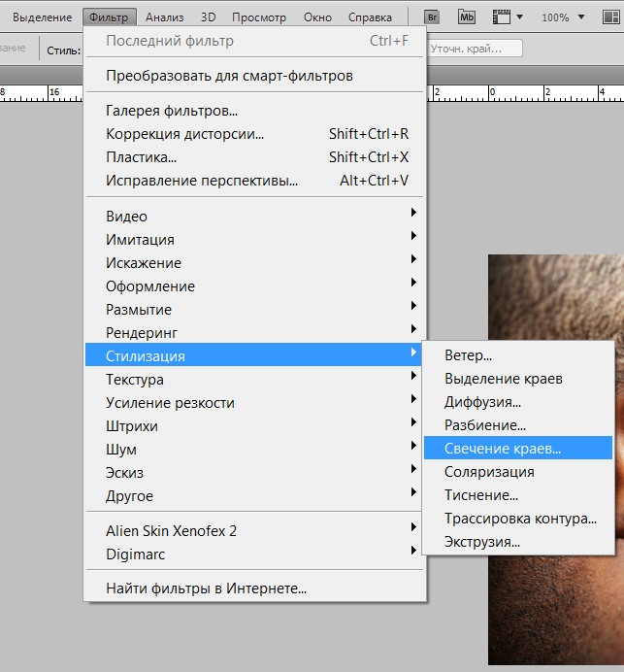
Task: Select Трассировка контура filter
Action: [x=518, y=519]
